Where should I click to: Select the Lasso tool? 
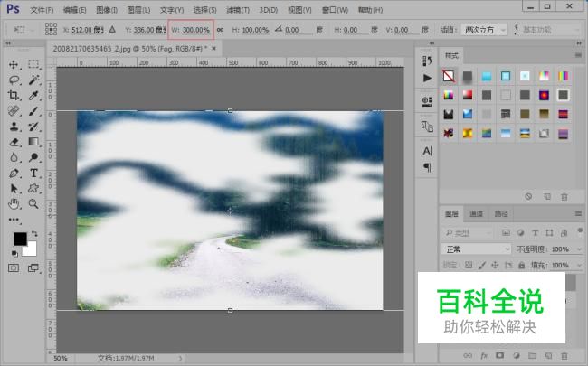[14, 80]
